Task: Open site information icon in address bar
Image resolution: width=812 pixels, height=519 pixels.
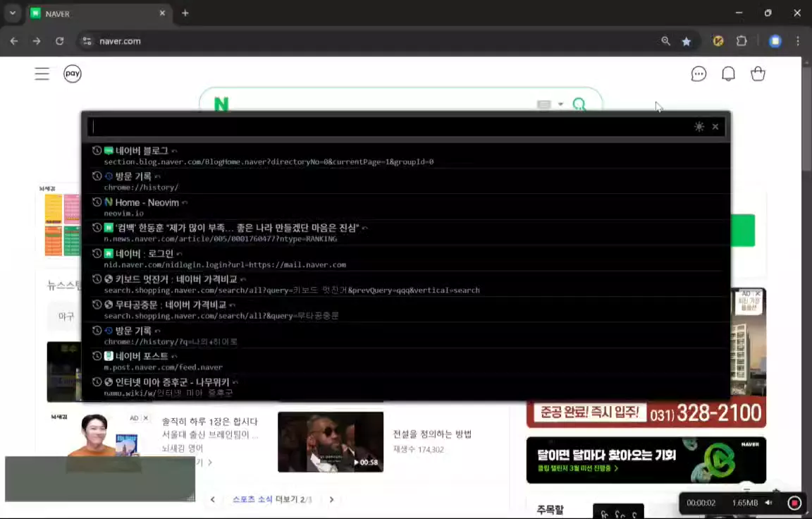Action: point(87,41)
